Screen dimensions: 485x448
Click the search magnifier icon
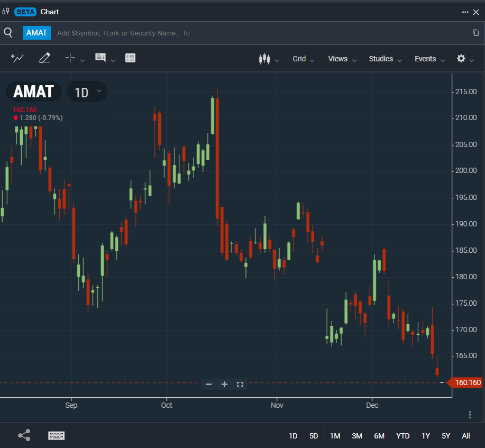coord(8,32)
